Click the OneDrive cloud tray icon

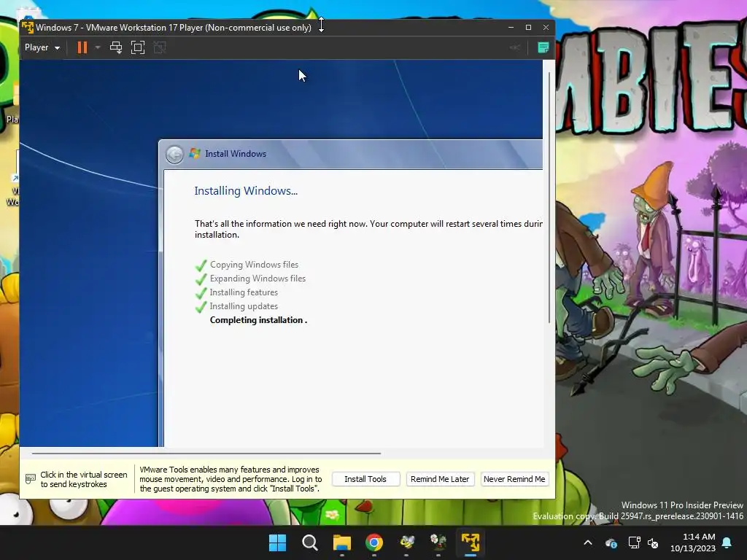tap(611, 542)
